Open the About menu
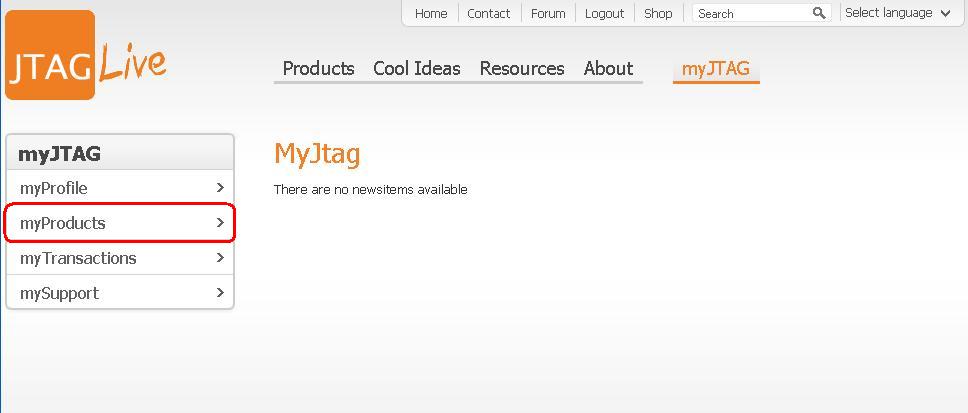The image size is (968, 413). pos(609,68)
